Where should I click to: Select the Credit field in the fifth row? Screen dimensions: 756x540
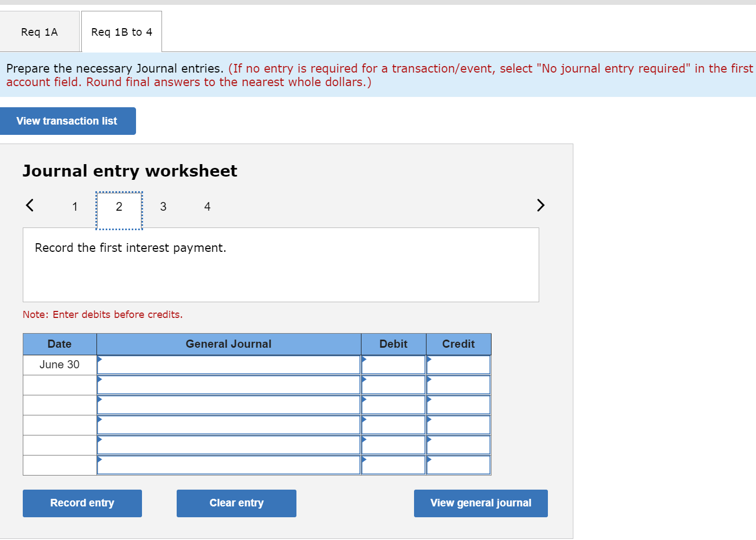tap(458, 445)
